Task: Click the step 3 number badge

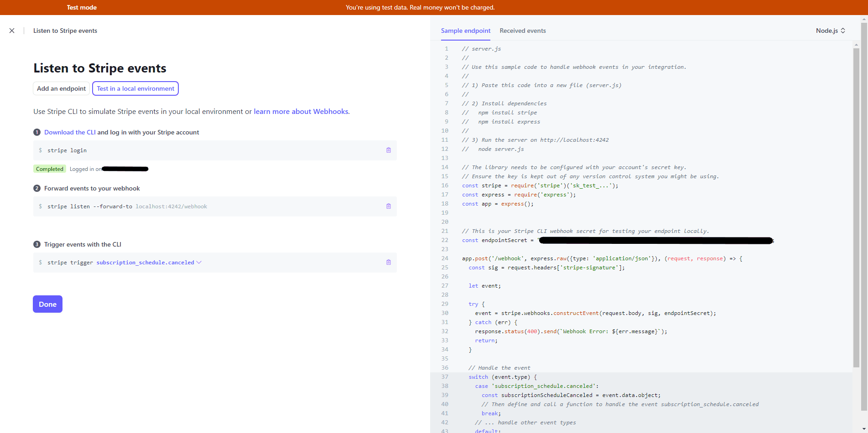Action: point(37,244)
